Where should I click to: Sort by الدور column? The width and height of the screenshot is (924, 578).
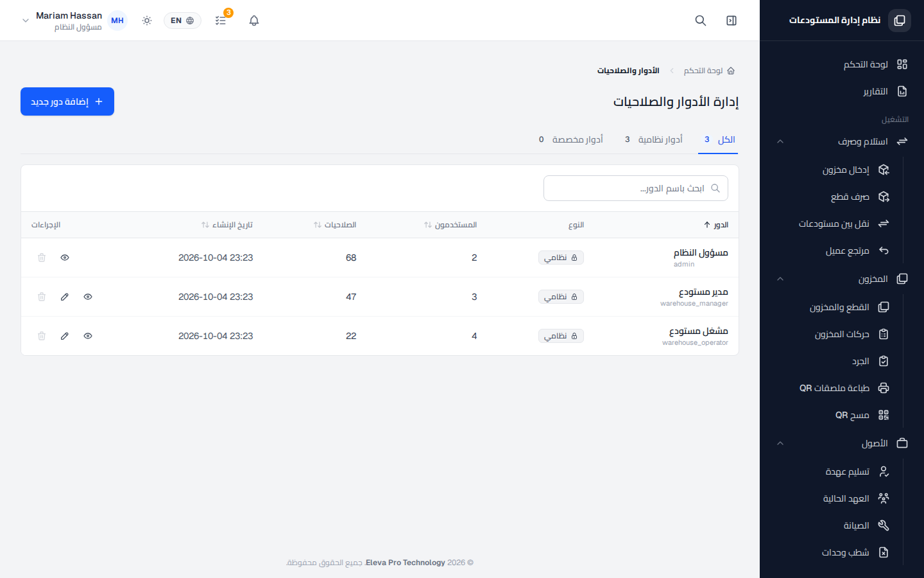(x=716, y=225)
